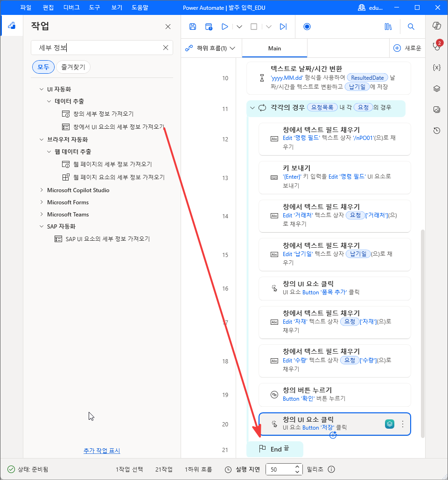Open more options on the 저장 click step
Viewport: 448px width, 480px height.
[x=403, y=424]
